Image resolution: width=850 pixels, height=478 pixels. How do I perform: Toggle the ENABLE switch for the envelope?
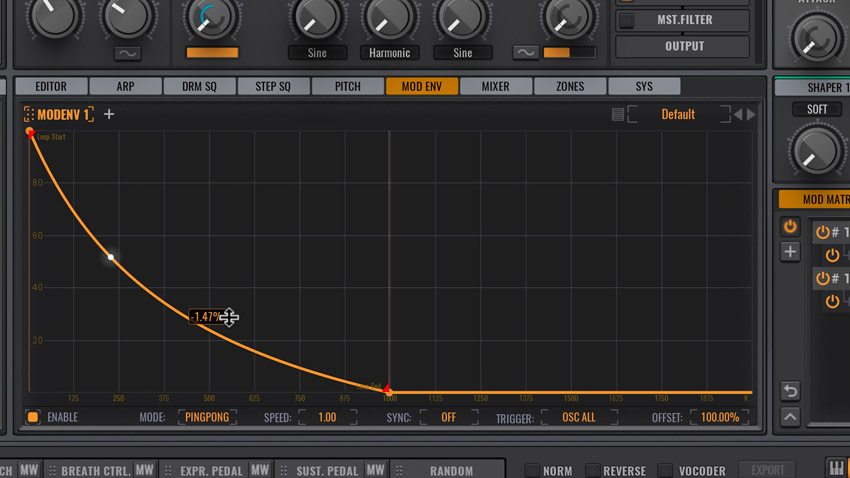point(33,417)
